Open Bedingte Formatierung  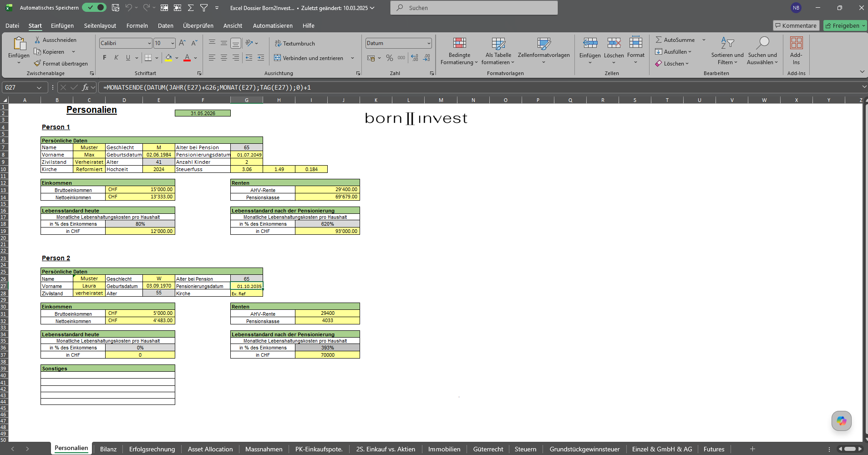[459, 51]
